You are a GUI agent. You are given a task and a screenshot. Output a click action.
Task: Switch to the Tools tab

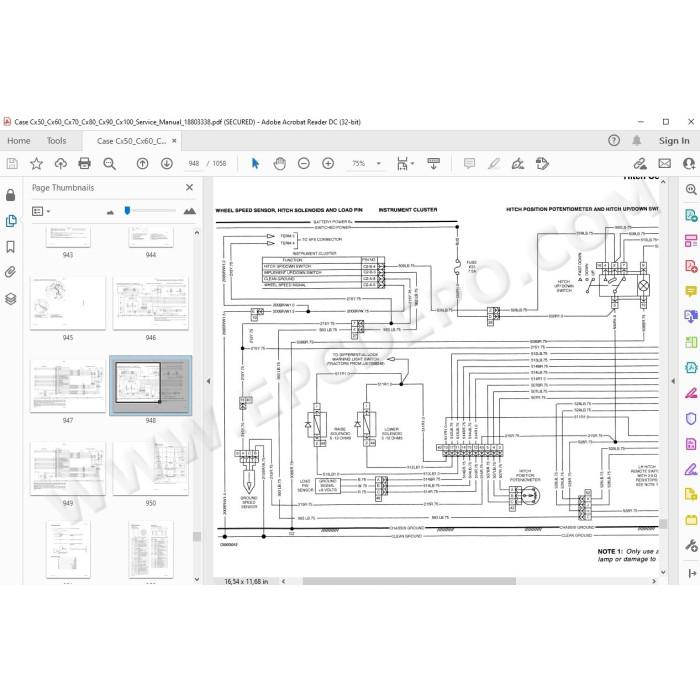pos(56,141)
